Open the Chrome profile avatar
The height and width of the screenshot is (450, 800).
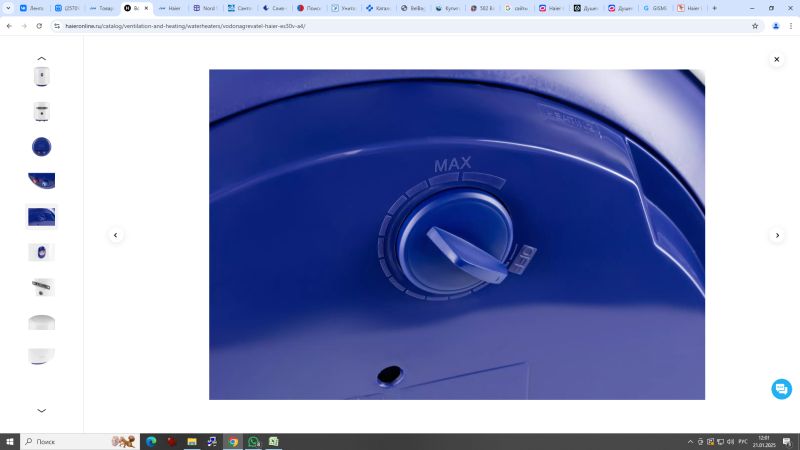coord(775,26)
